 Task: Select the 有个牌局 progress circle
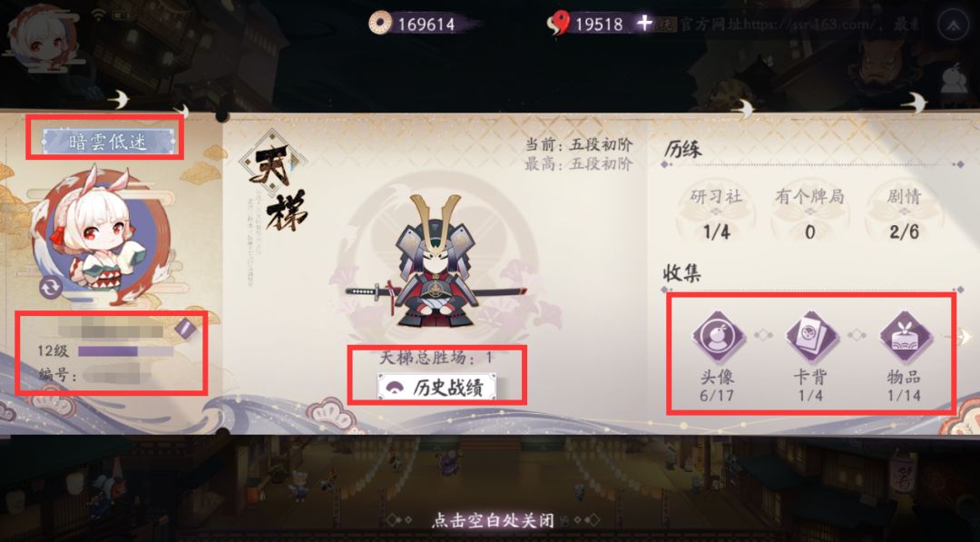tap(810, 213)
